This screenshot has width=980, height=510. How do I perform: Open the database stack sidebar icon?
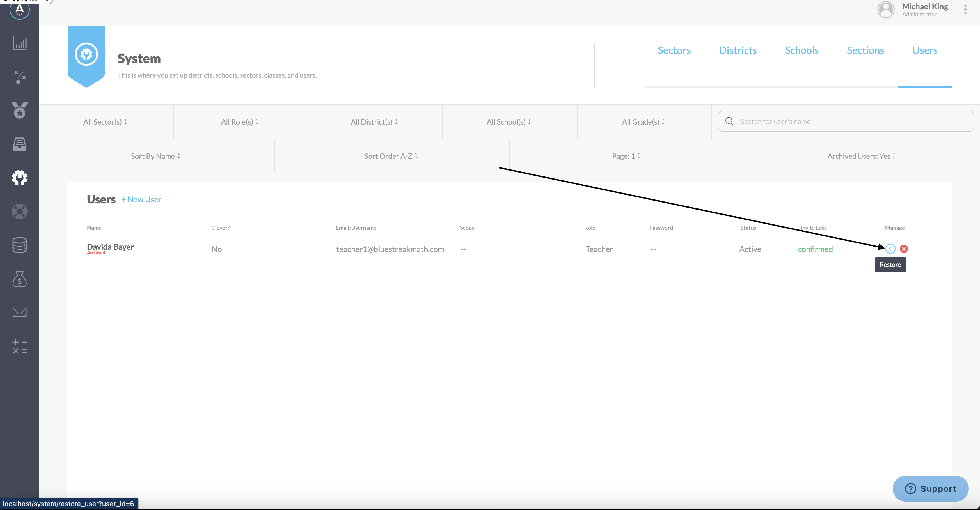(x=19, y=245)
